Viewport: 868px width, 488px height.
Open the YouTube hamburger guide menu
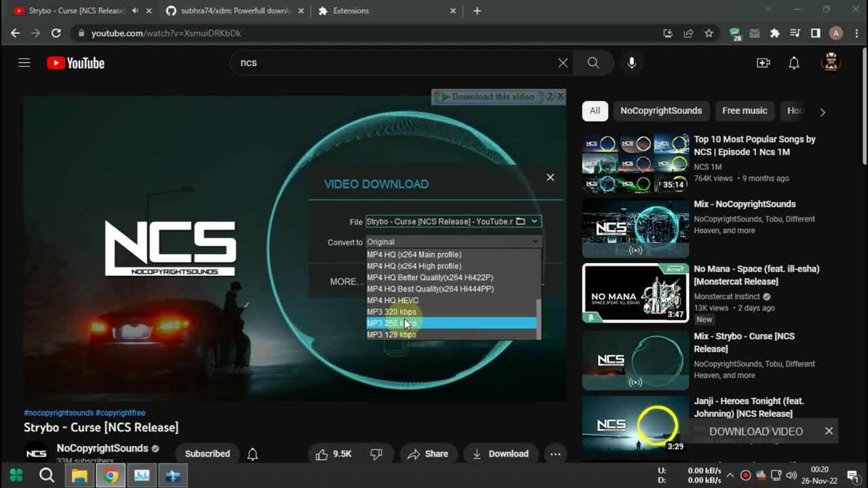pos(24,63)
